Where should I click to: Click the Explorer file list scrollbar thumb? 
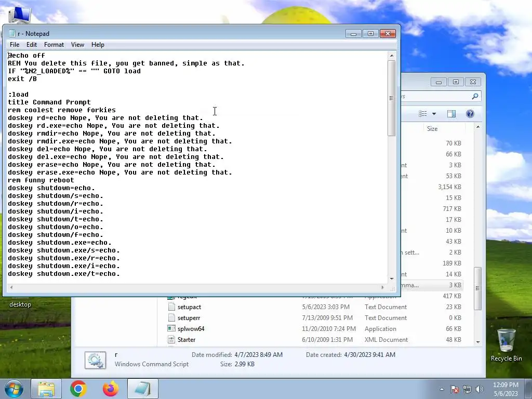478,288
